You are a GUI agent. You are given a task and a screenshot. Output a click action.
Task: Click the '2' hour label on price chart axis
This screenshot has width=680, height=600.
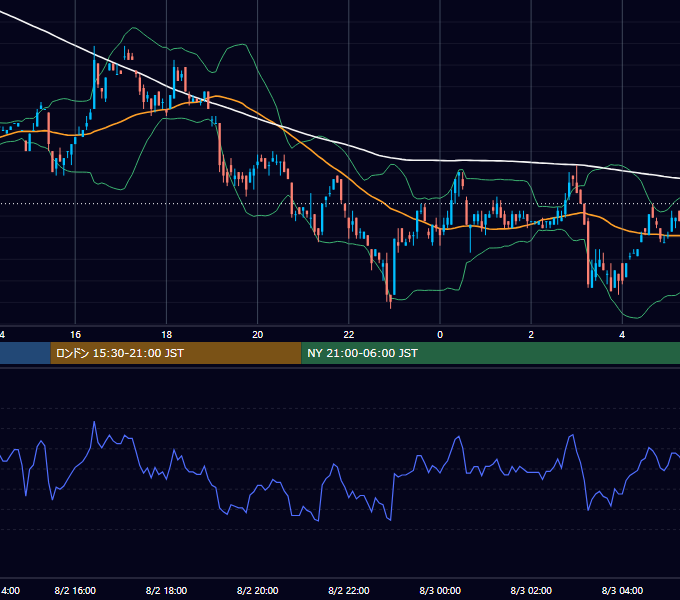pos(531,335)
